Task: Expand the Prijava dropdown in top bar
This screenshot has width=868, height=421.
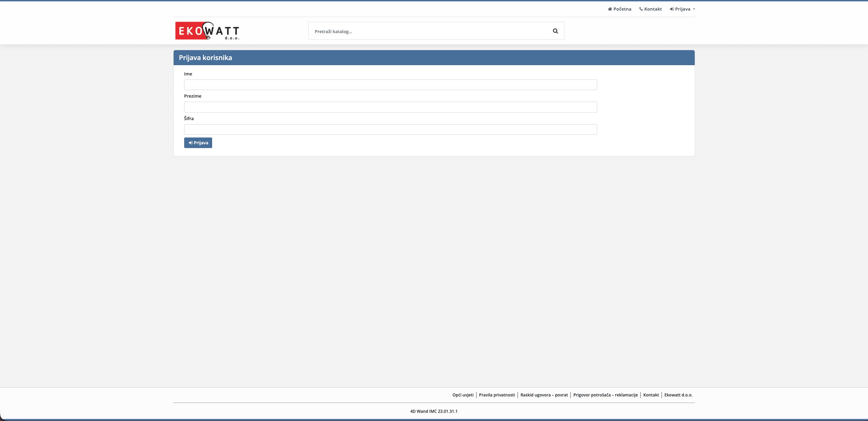Action: tap(682, 9)
